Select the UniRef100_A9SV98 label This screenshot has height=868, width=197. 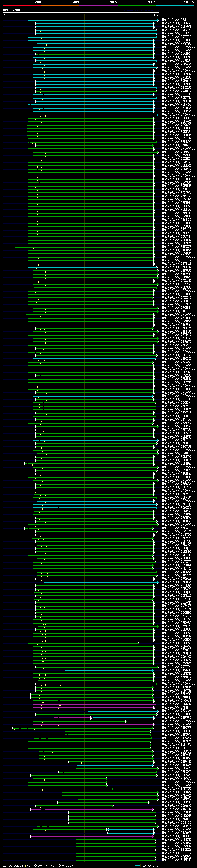(177, 43)
